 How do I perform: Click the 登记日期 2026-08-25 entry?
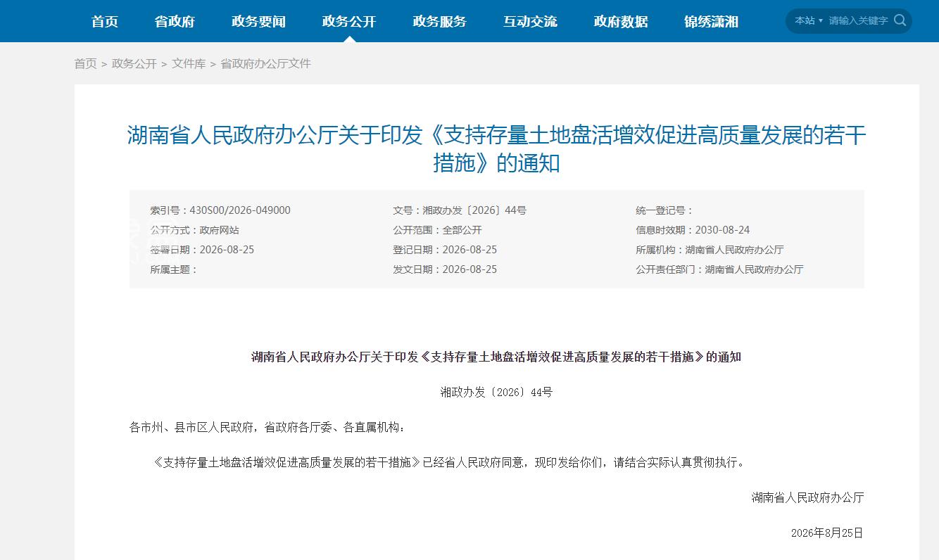(x=445, y=250)
